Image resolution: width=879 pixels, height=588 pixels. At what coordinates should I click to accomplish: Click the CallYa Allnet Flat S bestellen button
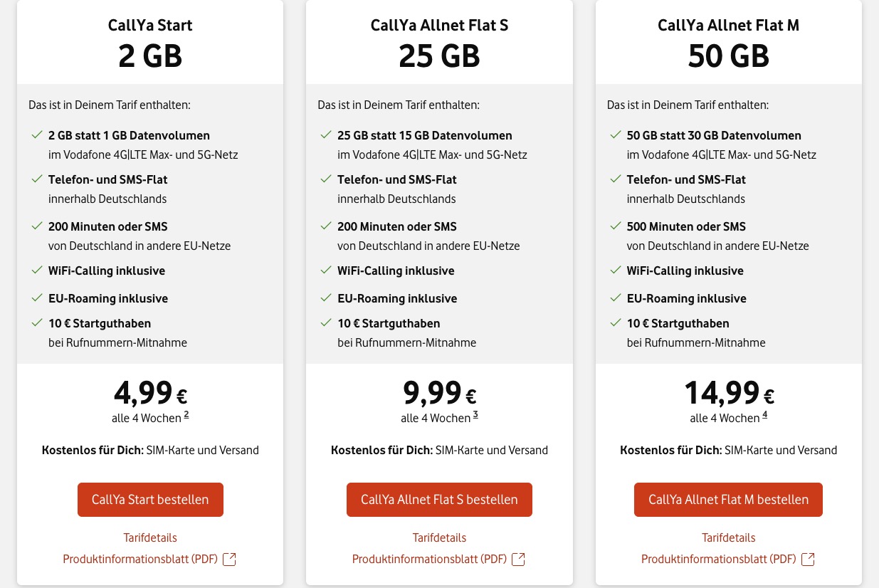point(439,499)
